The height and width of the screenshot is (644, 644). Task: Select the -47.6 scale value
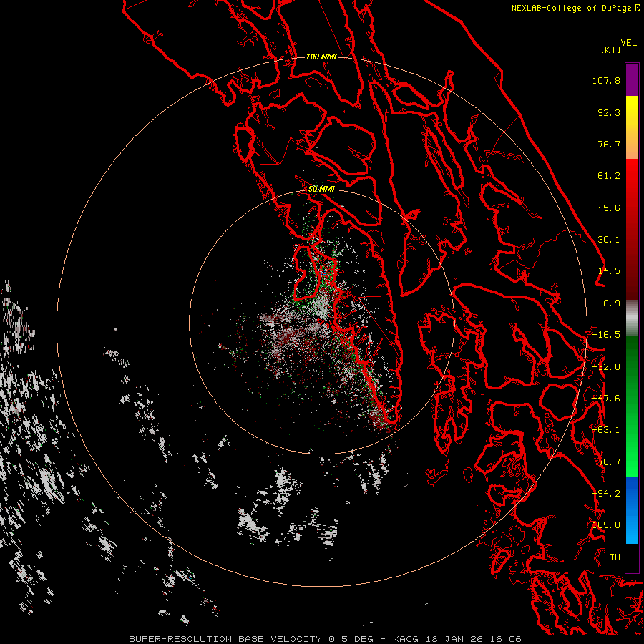(606, 399)
